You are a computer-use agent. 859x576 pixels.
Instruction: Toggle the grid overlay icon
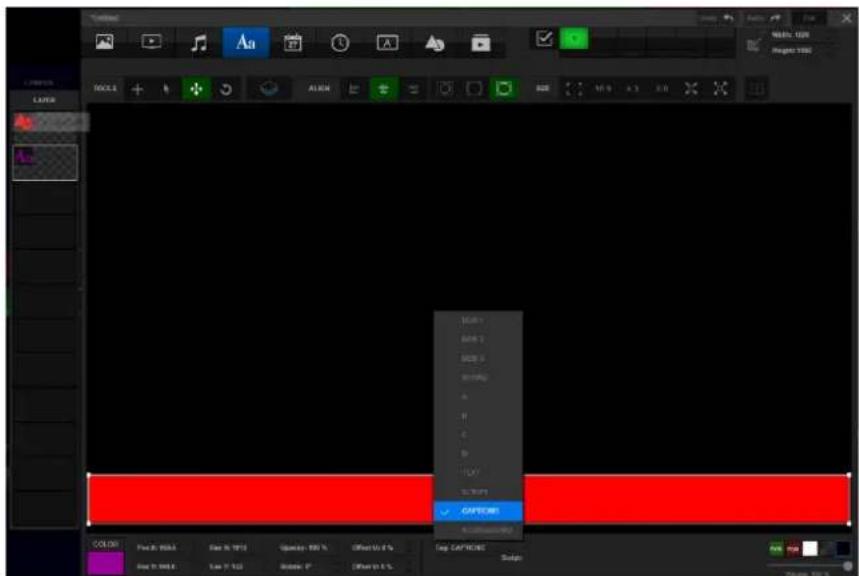tap(756, 89)
